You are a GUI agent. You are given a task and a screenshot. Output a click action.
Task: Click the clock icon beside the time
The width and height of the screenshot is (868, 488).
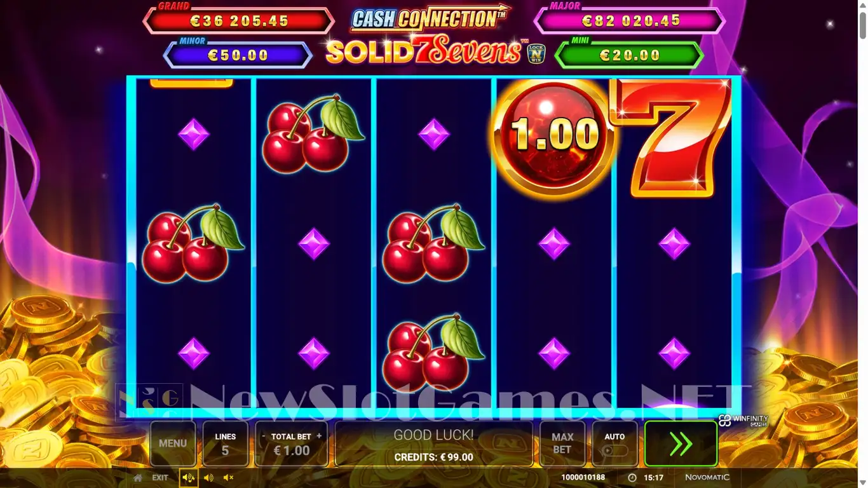pyautogui.click(x=632, y=477)
